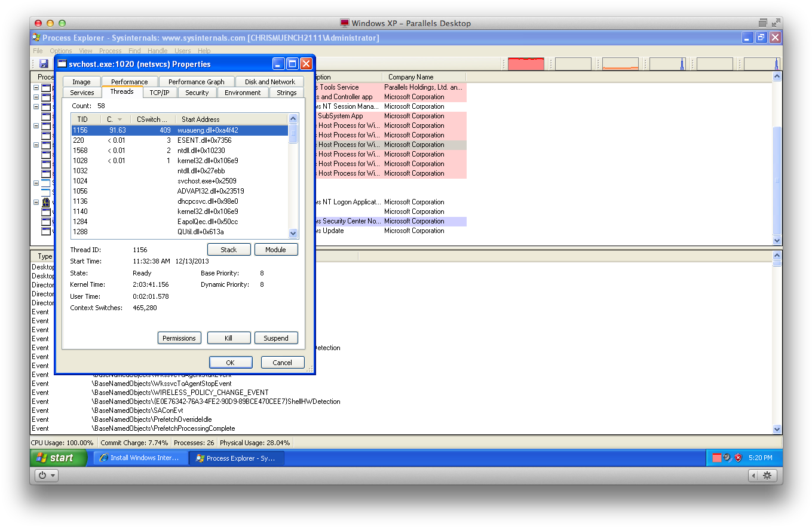Open the Options menu in Process Explorer

60,51
